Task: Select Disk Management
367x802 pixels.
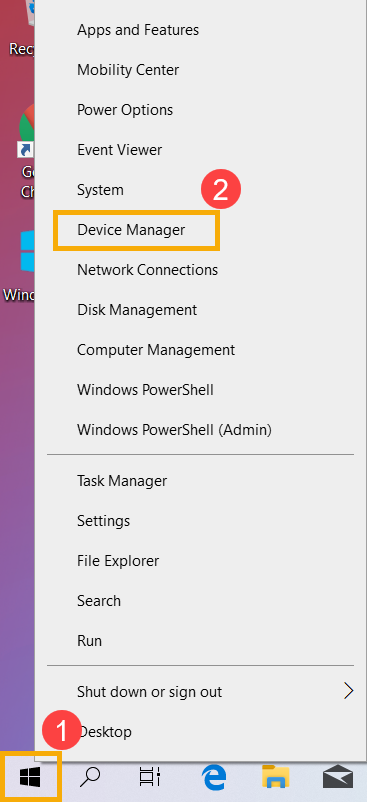Action: click(136, 310)
